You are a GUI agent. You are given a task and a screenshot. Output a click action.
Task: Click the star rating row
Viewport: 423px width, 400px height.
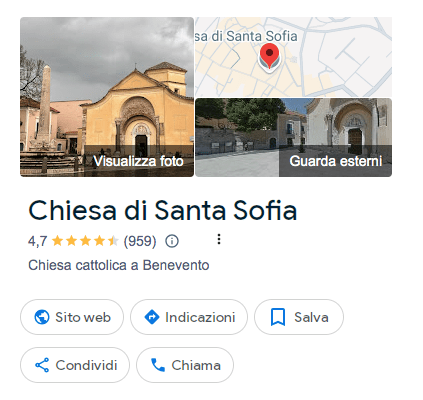point(85,241)
